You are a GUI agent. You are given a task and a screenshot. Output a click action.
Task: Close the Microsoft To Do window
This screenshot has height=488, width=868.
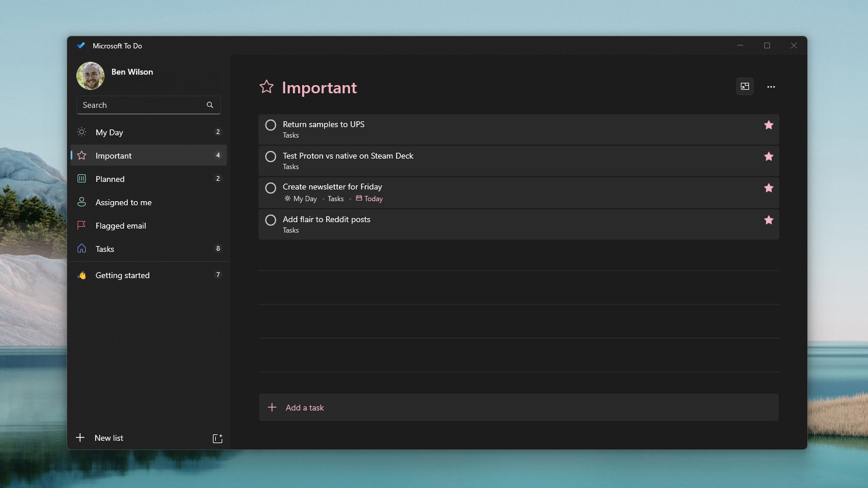[794, 45]
